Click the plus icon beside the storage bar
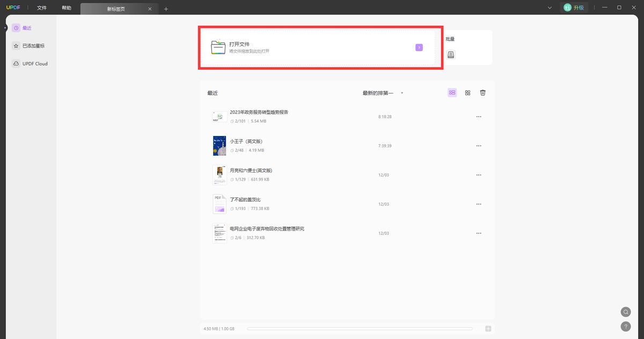 (488, 329)
